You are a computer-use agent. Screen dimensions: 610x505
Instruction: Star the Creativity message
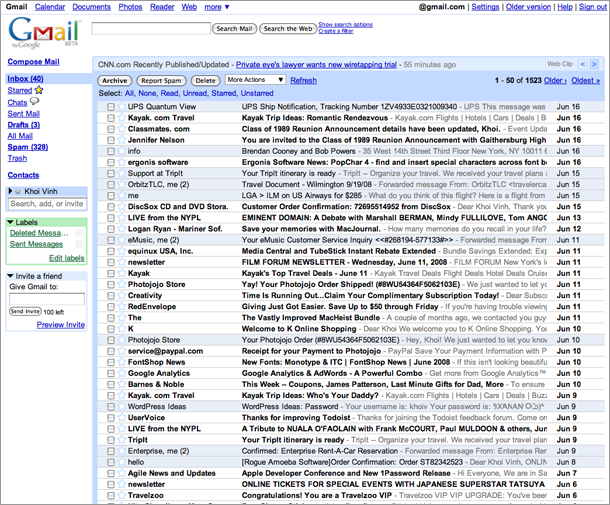[122, 295]
